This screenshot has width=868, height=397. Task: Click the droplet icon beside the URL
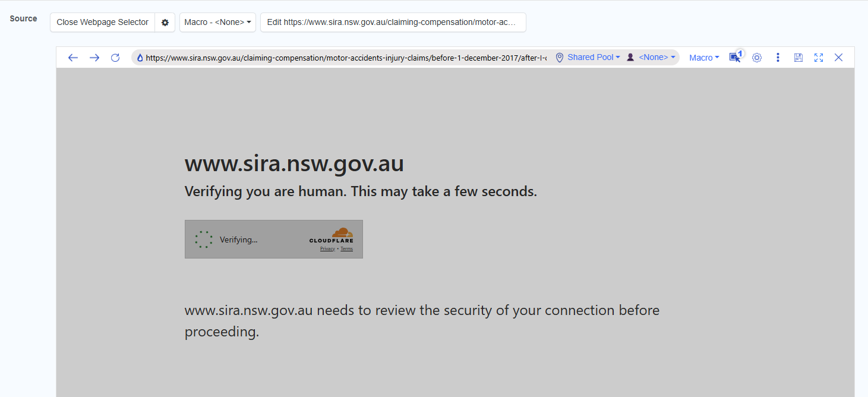(x=140, y=58)
